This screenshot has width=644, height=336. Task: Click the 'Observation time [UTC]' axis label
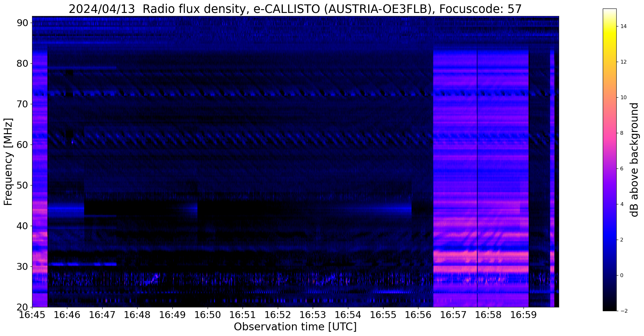click(295, 327)
